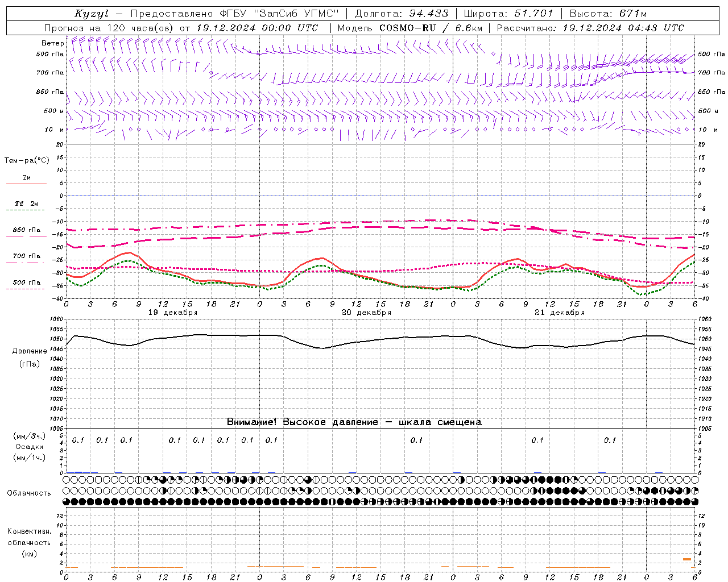Click the Ветер wind section label
Viewport: 728px width, 582px height.
[52, 43]
